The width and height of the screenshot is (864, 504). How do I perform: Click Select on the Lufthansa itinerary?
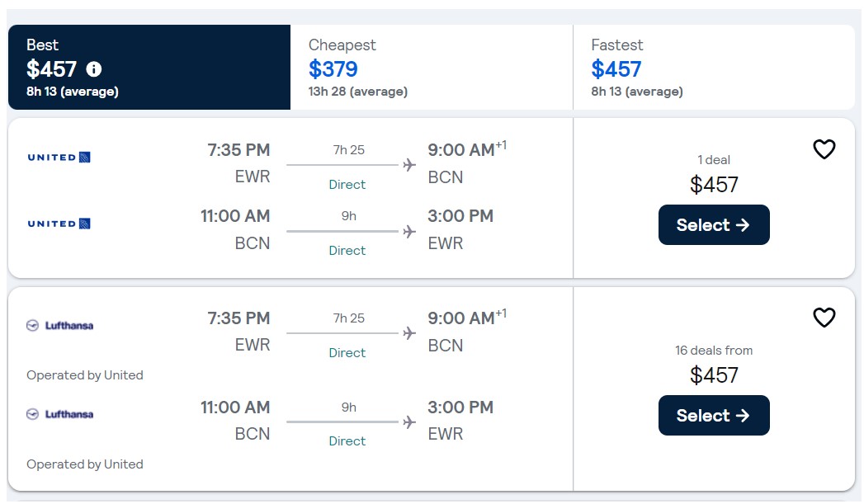click(714, 415)
